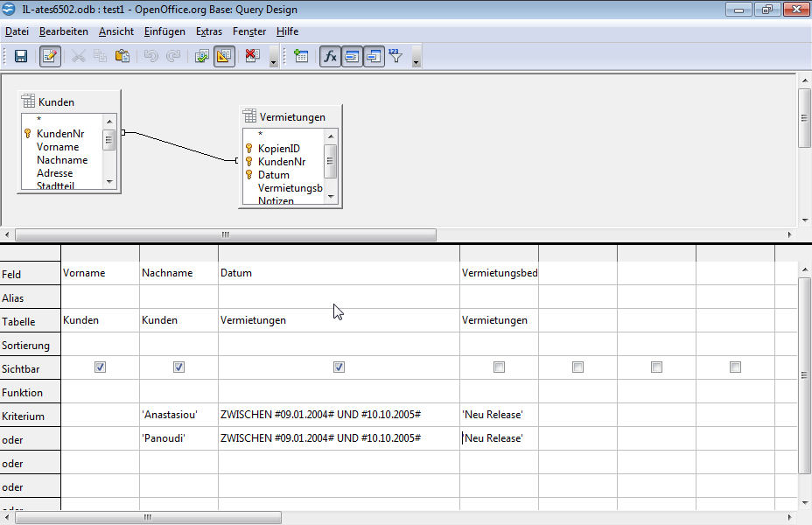Toggle Alias row icon
812x525 pixels.
[x=374, y=56]
